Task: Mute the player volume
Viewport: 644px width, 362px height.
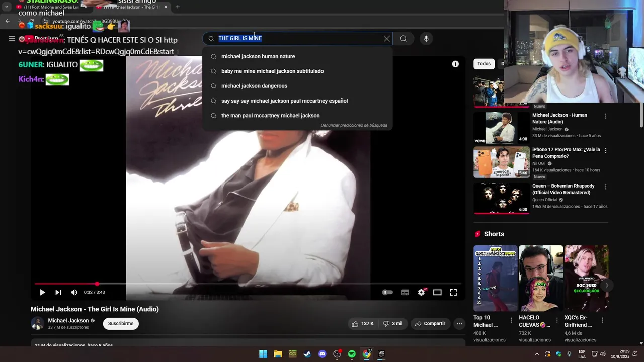Action: click(x=74, y=292)
